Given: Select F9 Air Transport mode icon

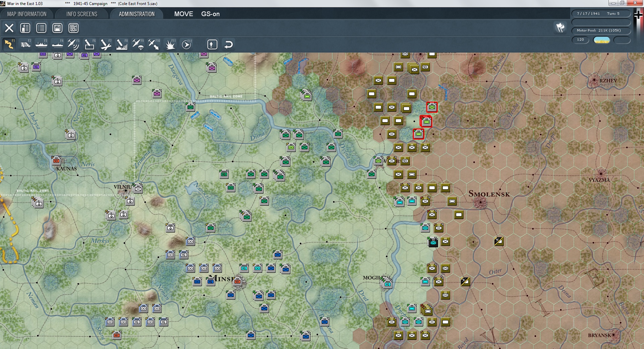Looking at the screenshot, I should pyautogui.click(x=138, y=44).
